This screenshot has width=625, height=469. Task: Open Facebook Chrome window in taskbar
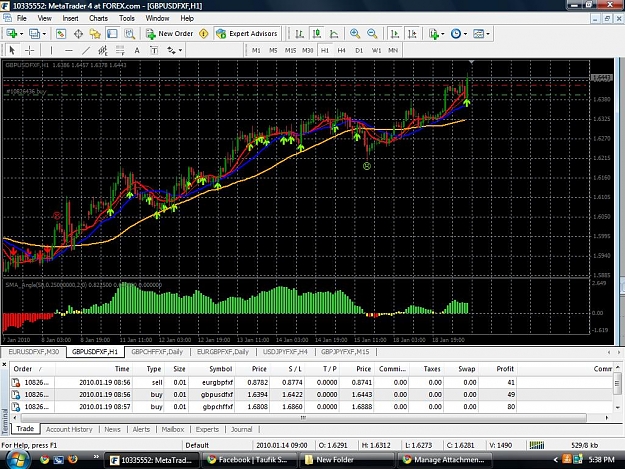[x=250, y=460]
